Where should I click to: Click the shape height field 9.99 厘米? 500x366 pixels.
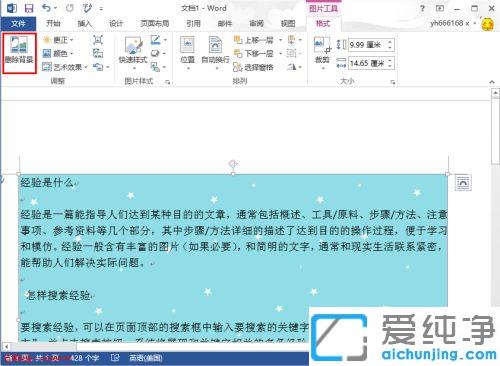(x=367, y=45)
